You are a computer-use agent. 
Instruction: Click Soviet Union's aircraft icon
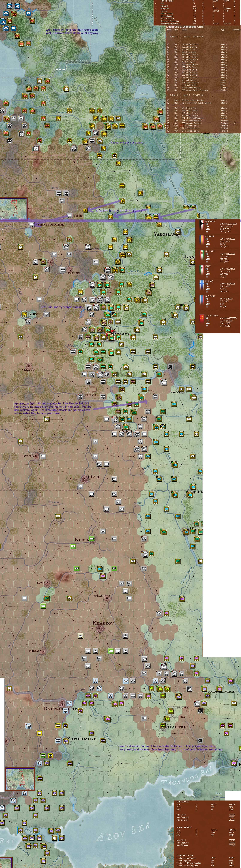[x=207, y=326]
